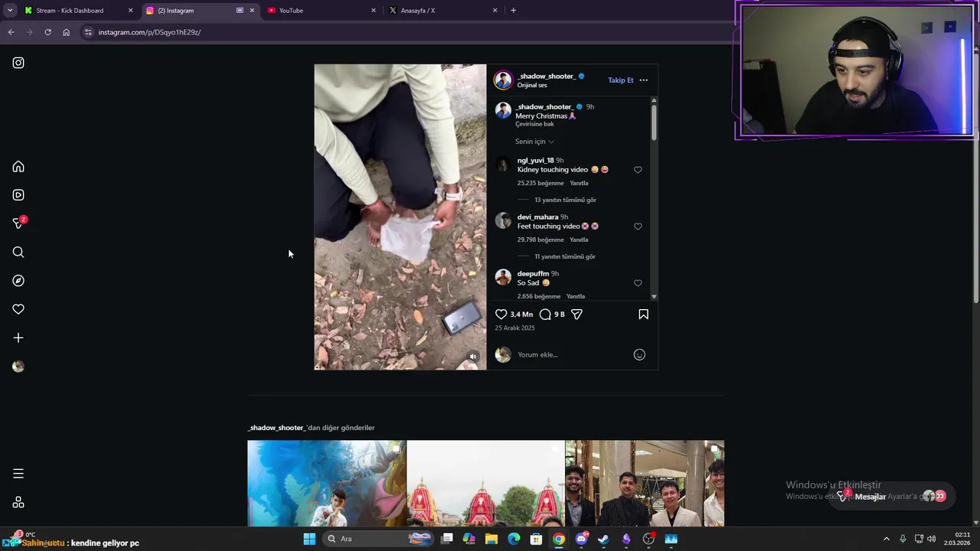Viewport: 980px width, 551px height.
Task: View likes '25.235 beğenme' on comment
Action: coord(541,183)
